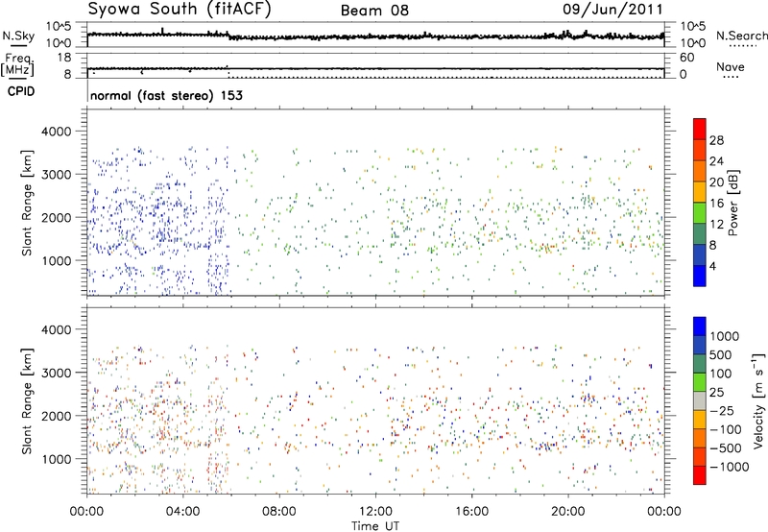Click the '3000' tick on the power panel

click(57, 175)
